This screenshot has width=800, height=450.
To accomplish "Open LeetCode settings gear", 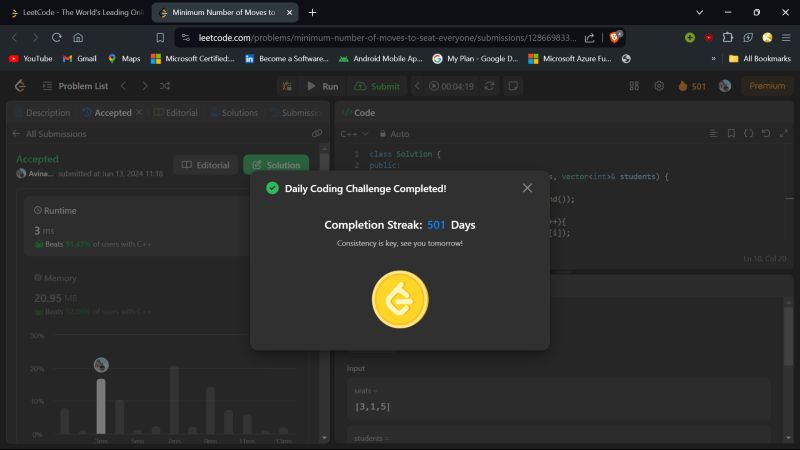I will click(x=659, y=86).
